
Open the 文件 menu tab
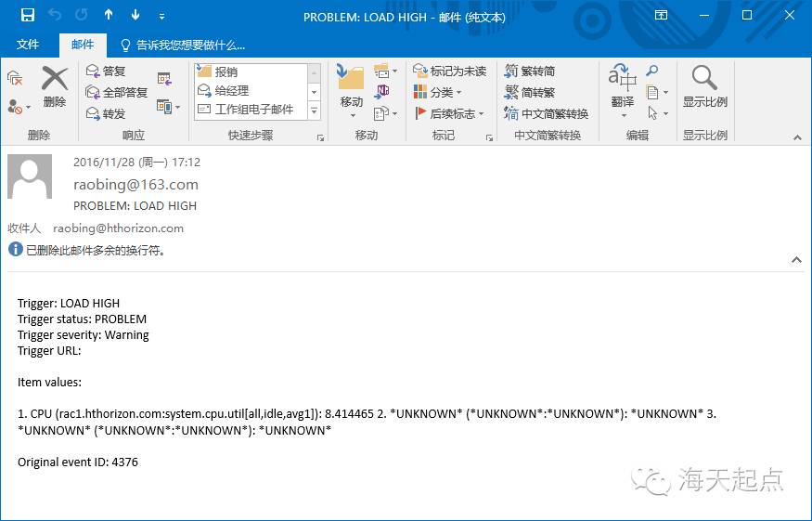(x=28, y=45)
